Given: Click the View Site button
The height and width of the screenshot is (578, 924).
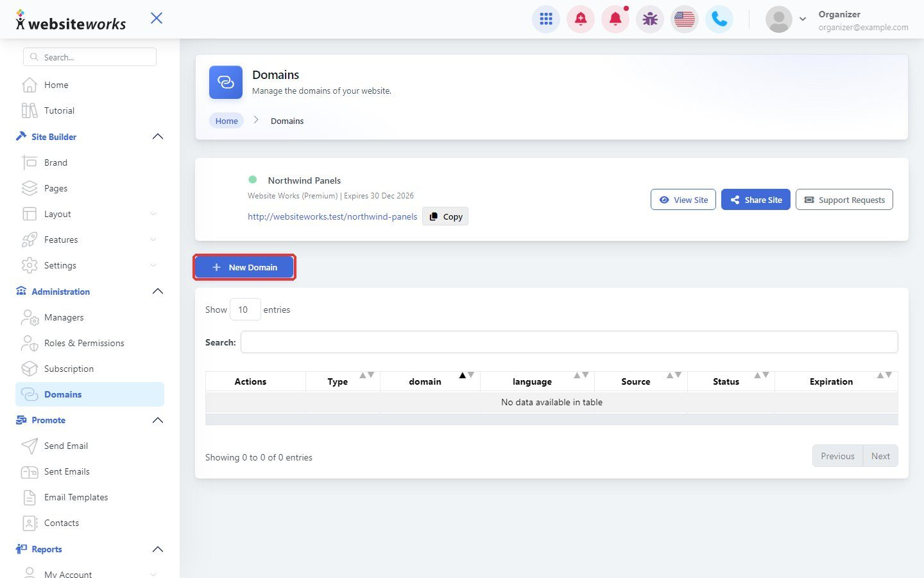Looking at the screenshot, I should coord(683,200).
